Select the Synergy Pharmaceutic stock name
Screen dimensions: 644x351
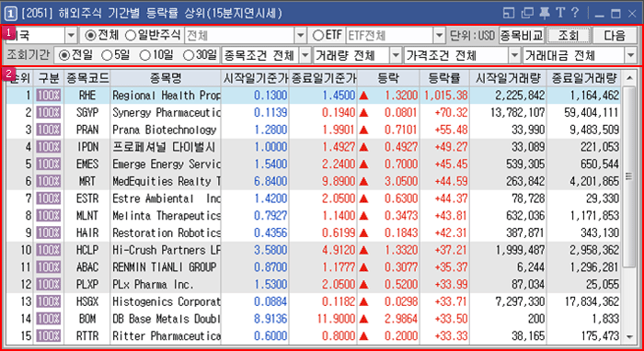166,113
